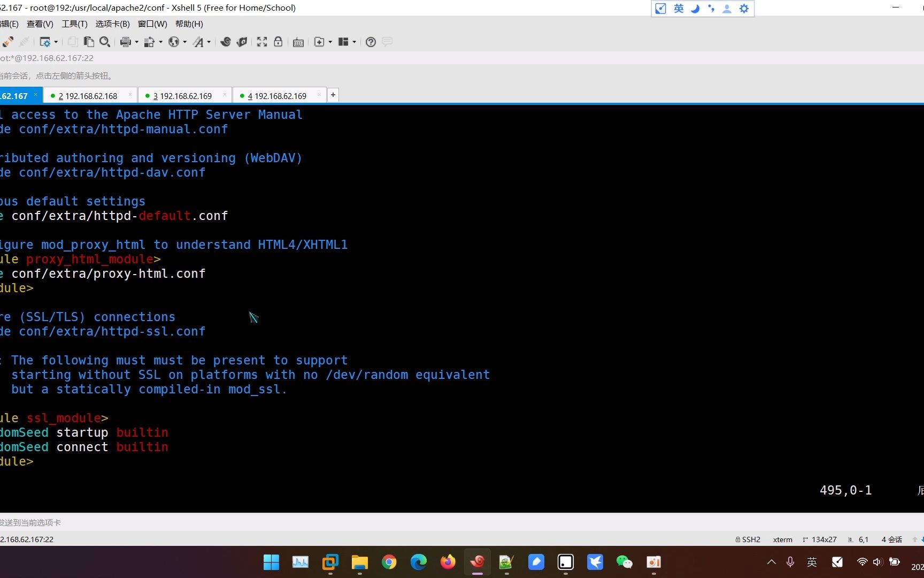Expand the layout arrangement dropdown arrow
The width and height of the screenshot is (924, 578).
(354, 42)
